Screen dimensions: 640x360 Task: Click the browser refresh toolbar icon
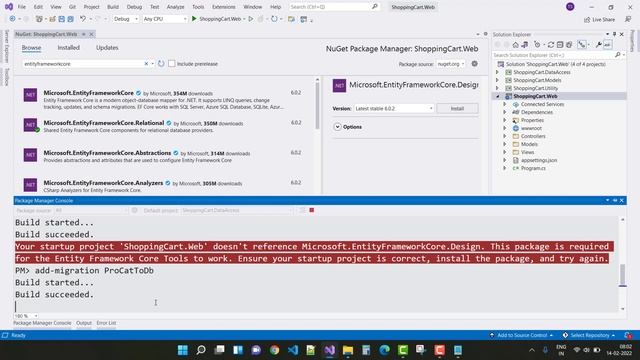coord(274,19)
